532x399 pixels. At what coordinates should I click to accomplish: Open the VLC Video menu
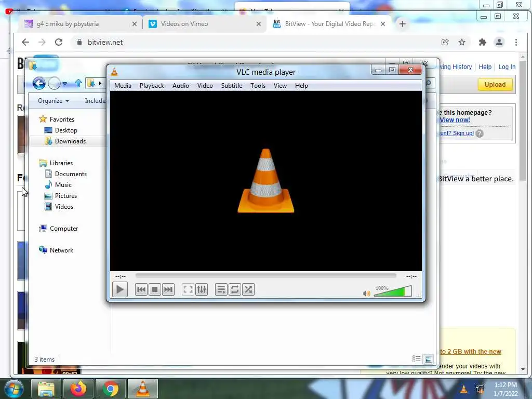click(x=205, y=86)
